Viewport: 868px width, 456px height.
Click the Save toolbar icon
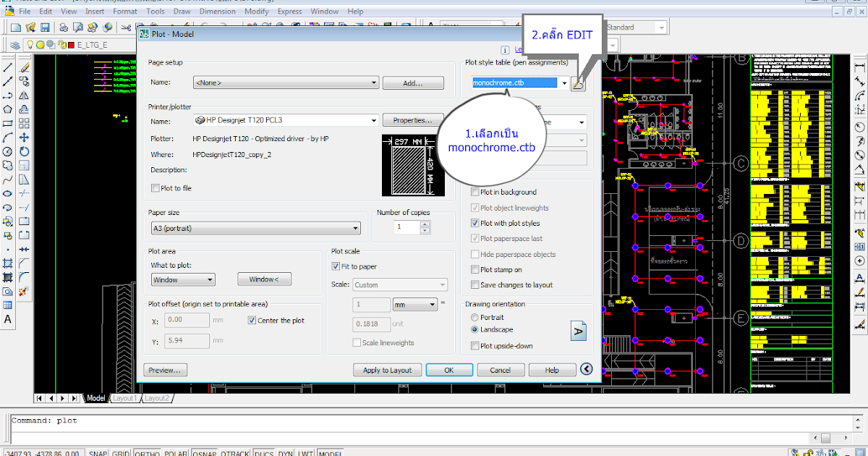point(45,28)
